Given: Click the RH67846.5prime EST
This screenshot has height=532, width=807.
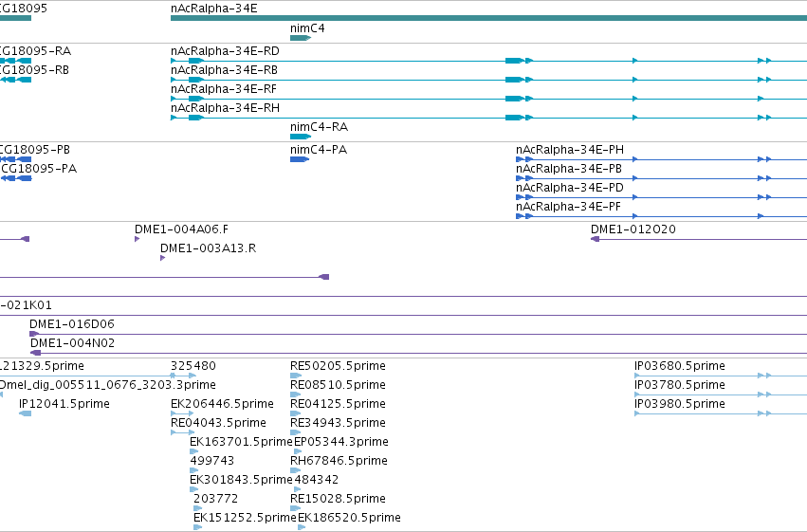Looking at the screenshot, I should point(296,470).
